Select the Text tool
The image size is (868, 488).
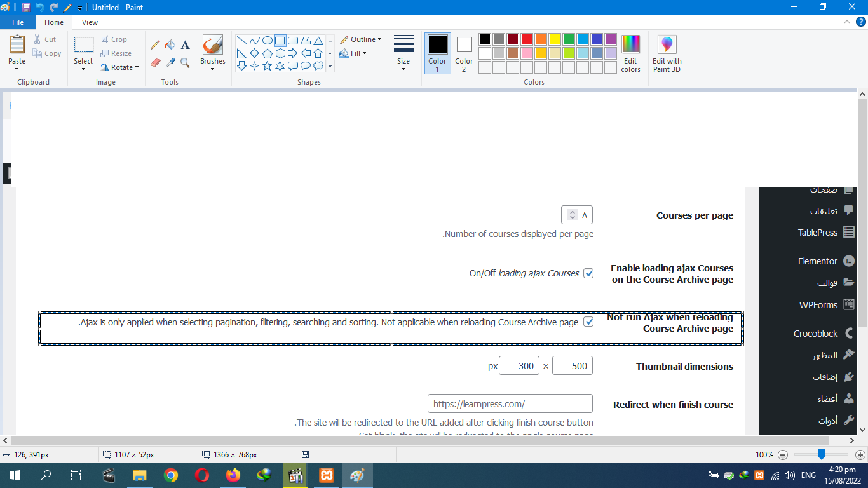[185, 45]
